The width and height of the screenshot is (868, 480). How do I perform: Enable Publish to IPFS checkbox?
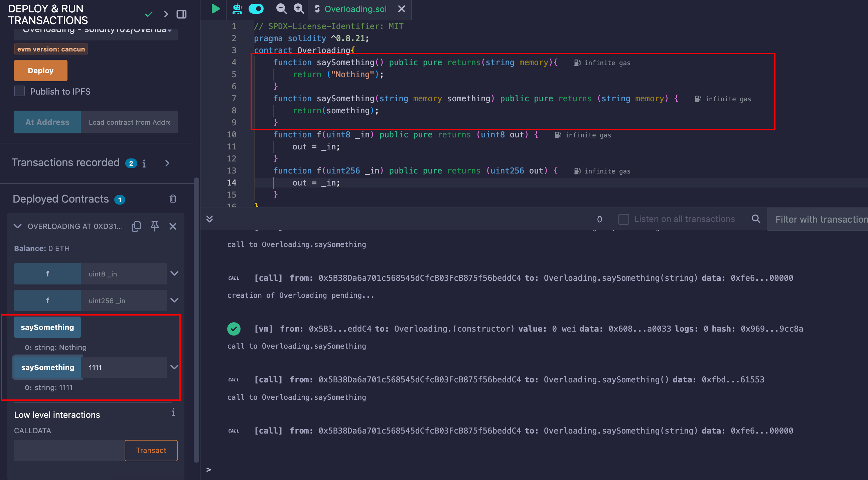coord(19,91)
